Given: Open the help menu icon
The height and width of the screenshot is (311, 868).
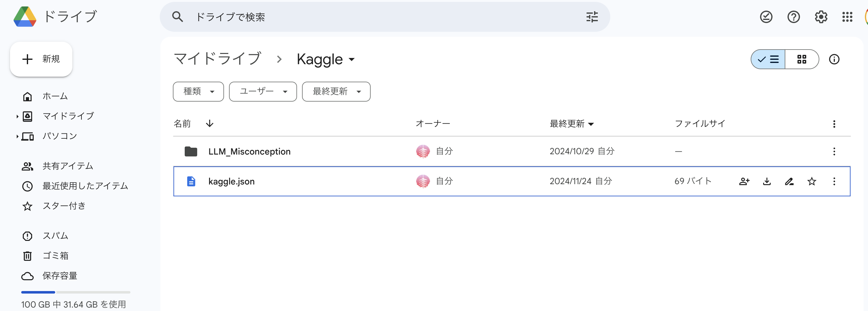Looking at the screenshot, I should coord(794,17).
